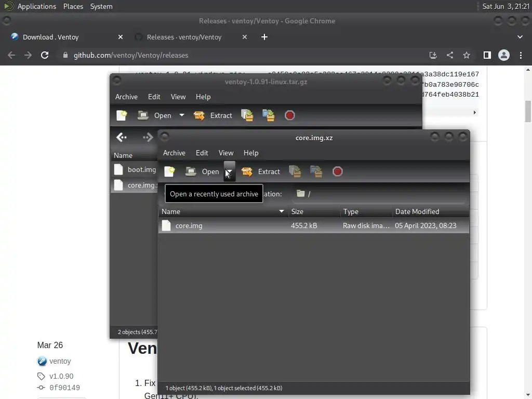Click ventoy author link

(x=60, y=361)
